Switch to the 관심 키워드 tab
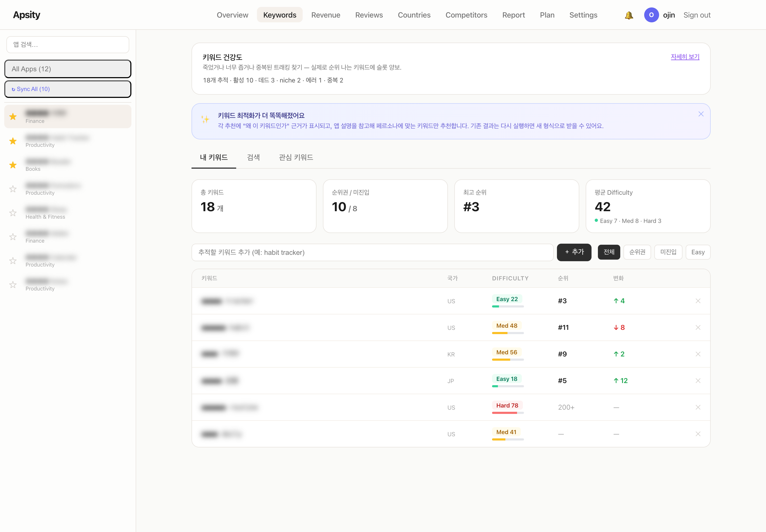Screen dimensions: 766x532 pyautogui.click(x=296, y=158)
